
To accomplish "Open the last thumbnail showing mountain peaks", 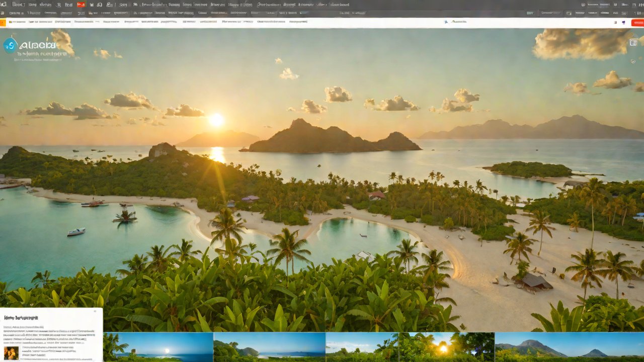I will [x=569, y=347].
